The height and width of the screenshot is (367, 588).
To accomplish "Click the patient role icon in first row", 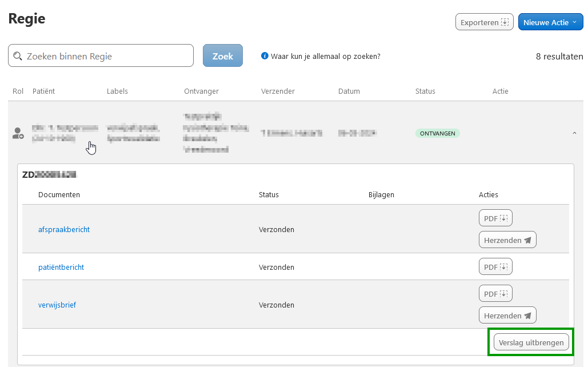I will (18, 134).
